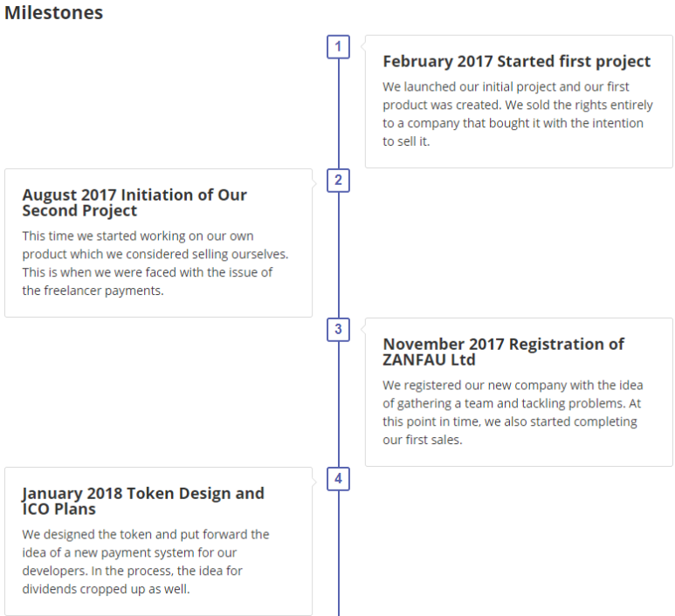
Task: Click the first project milestone card arrow pointer
Action: point(363,44)
